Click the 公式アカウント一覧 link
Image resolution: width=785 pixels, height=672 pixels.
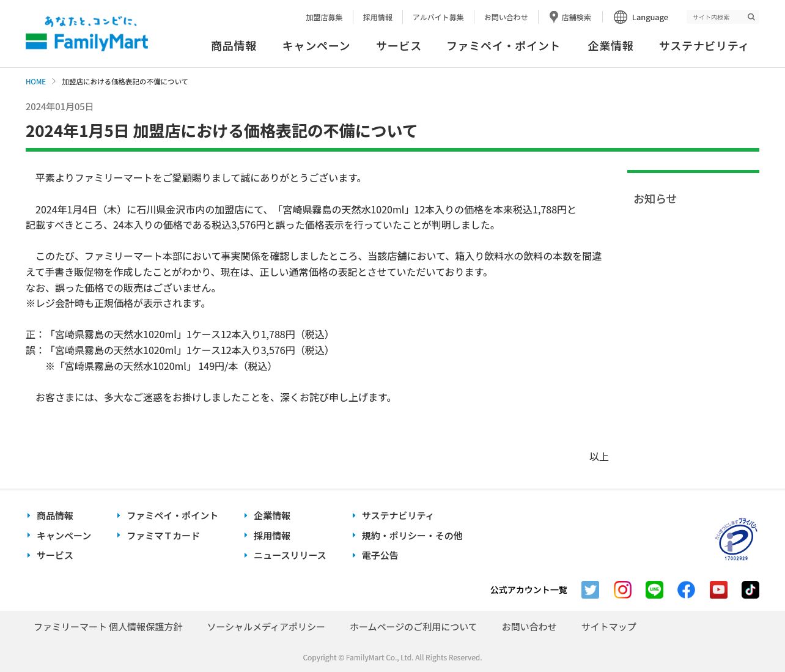528,589
